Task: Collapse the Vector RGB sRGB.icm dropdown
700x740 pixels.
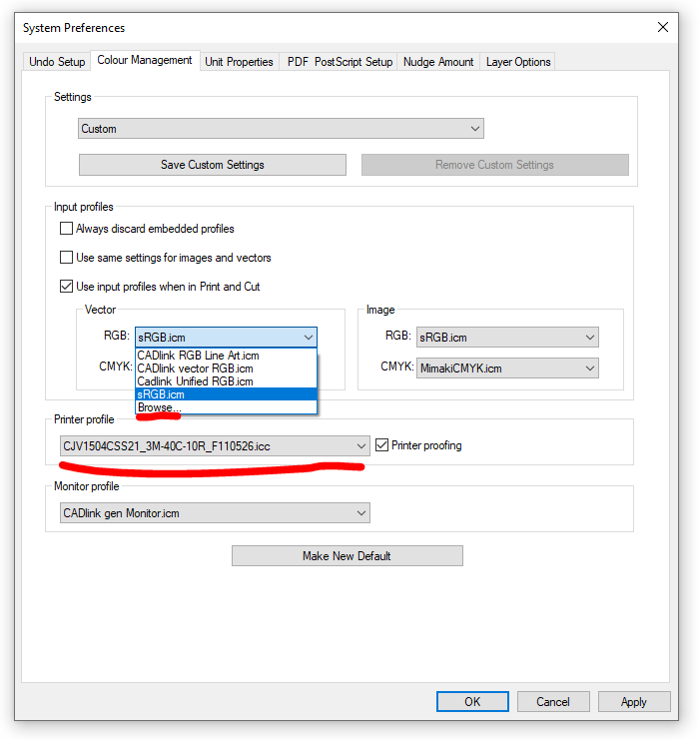Action: pyautogui.click(x=226, y=338)
